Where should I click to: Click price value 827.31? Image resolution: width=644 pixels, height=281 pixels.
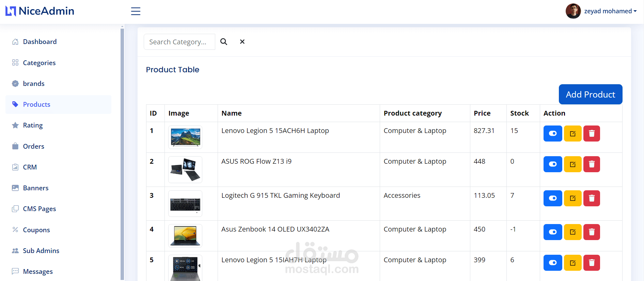[484, 131]
